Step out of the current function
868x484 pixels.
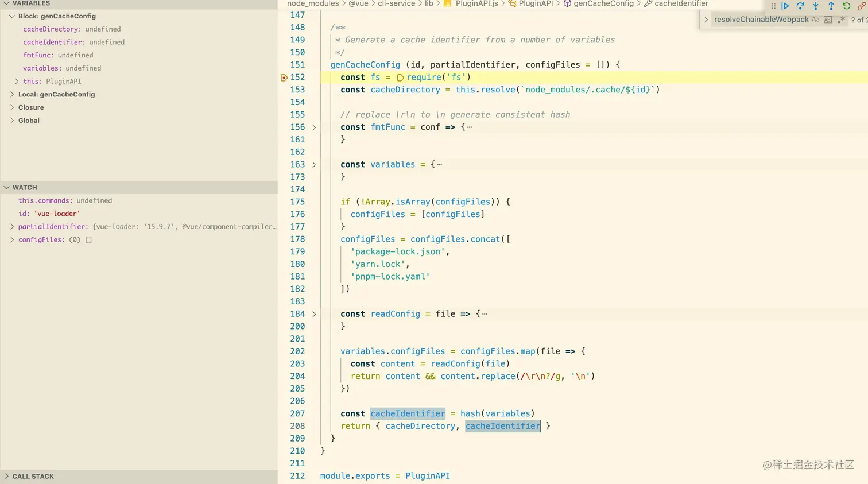pyautogui.click(x=831, y=6)
